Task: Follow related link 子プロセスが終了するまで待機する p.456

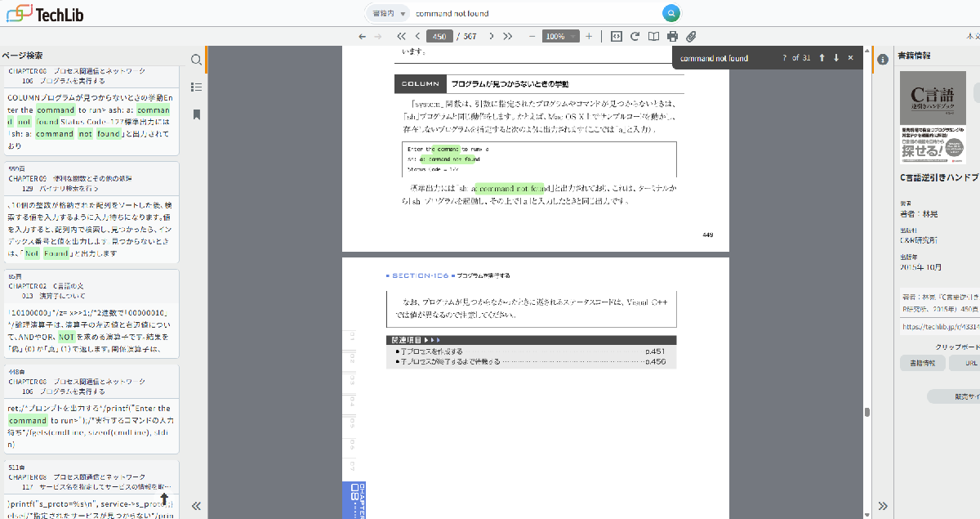Action: pyautogui.click(x=531, y=361)
